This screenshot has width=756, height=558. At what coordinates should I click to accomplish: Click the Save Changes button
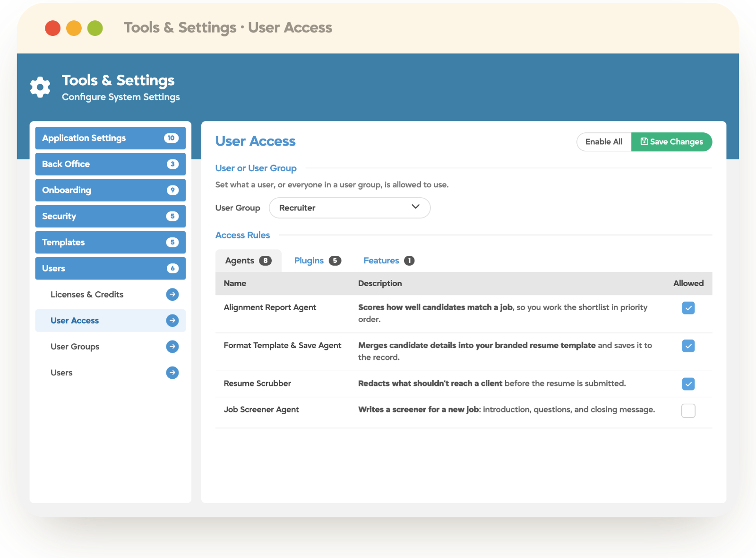point(671,142)
